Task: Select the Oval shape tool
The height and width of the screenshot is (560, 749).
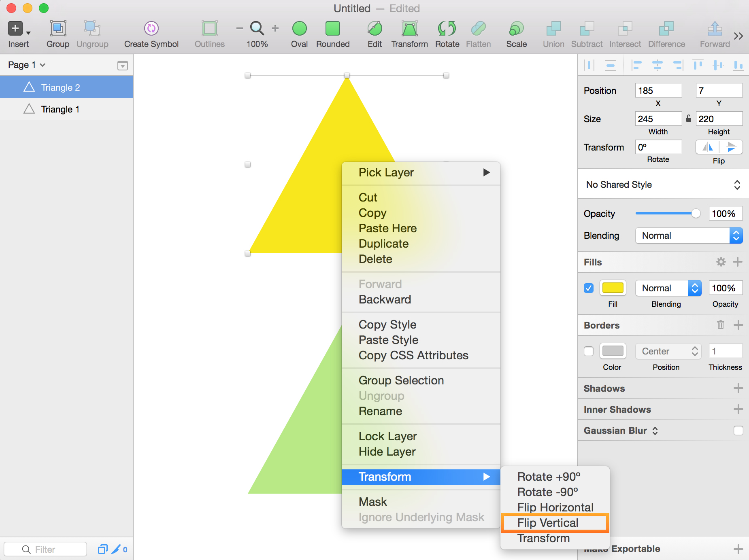Action: tap(300, 29)
